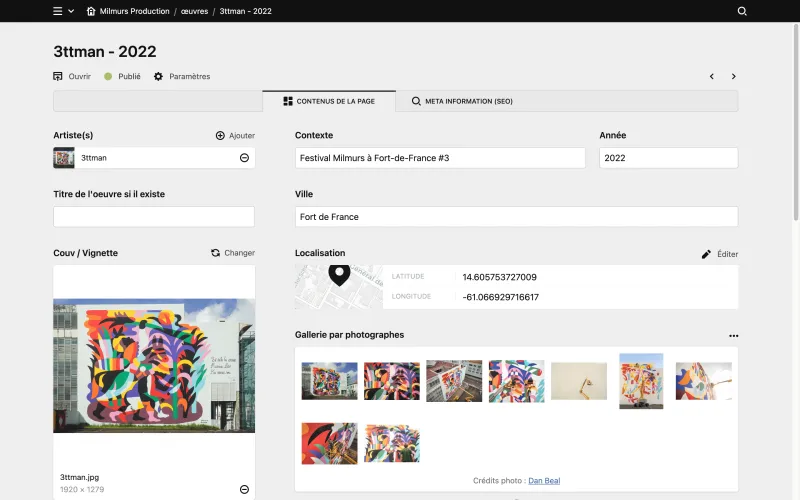Switch to Contenus de la page tab
This screenshot has height=500, width=800.
(329, 101)
